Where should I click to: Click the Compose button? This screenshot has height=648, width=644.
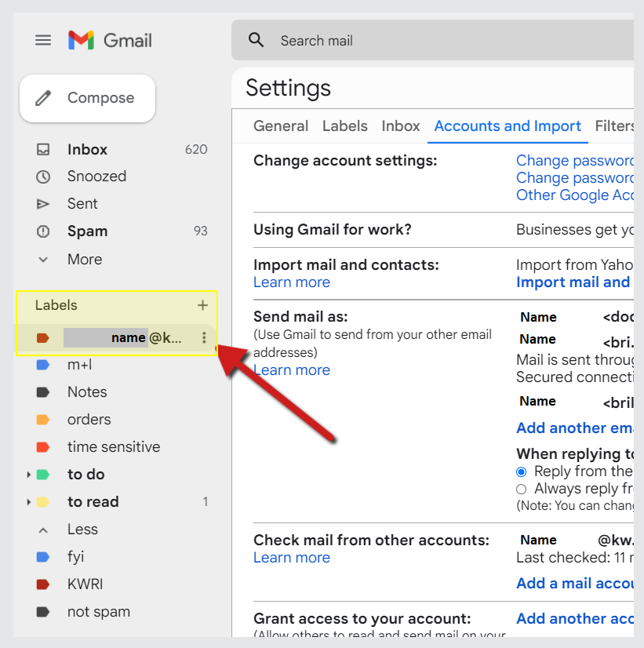click(x=88, y=98)
